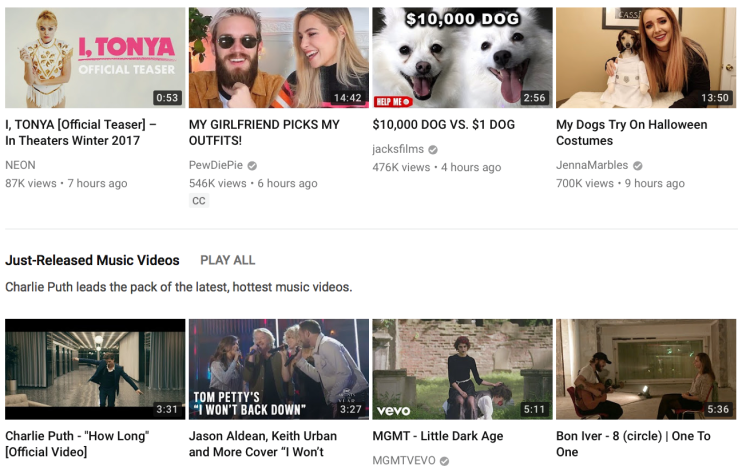Go to the MGMTVEVO channel
738x466 pixels.
point(404,460)
